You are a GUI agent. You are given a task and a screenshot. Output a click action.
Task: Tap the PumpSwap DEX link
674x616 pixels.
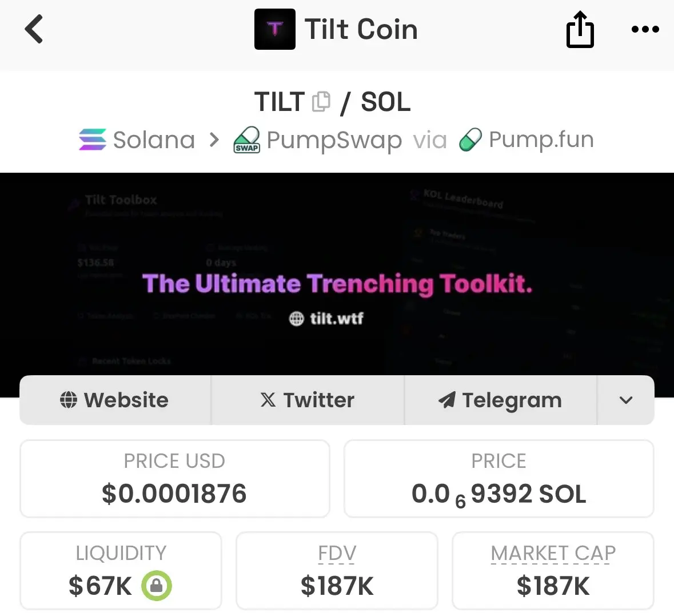pos(334,141)
